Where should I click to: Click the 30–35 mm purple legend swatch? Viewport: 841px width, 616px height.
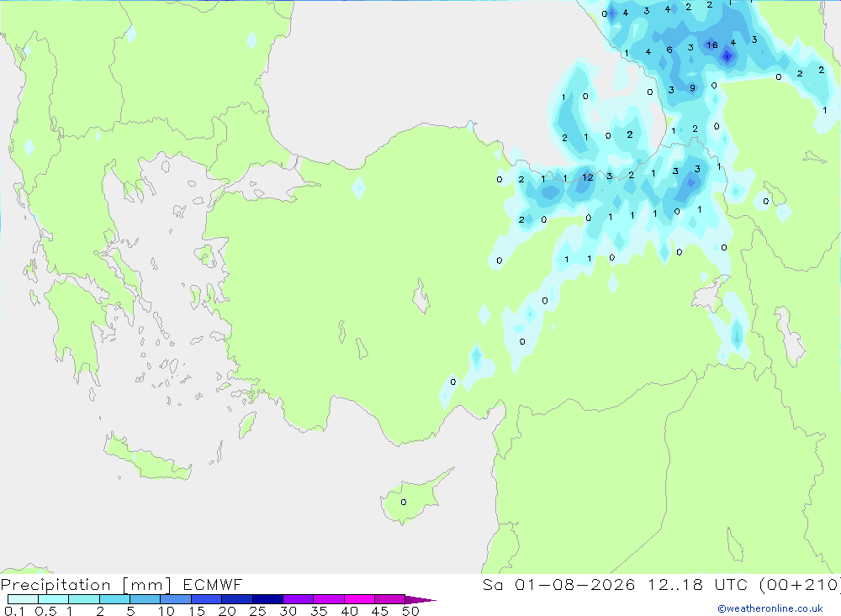[x=299, y=599]
